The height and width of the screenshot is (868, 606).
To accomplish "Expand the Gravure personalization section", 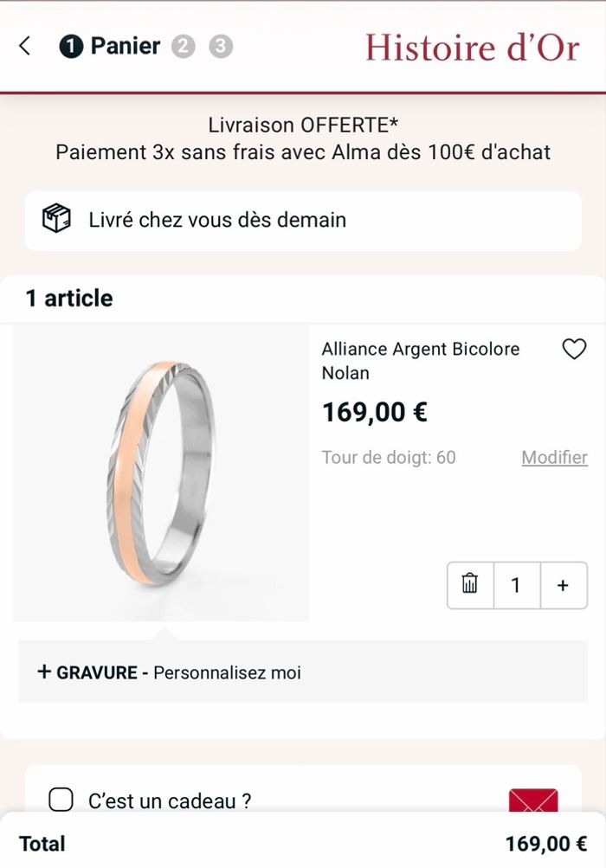I will click(x=170, y=672).
